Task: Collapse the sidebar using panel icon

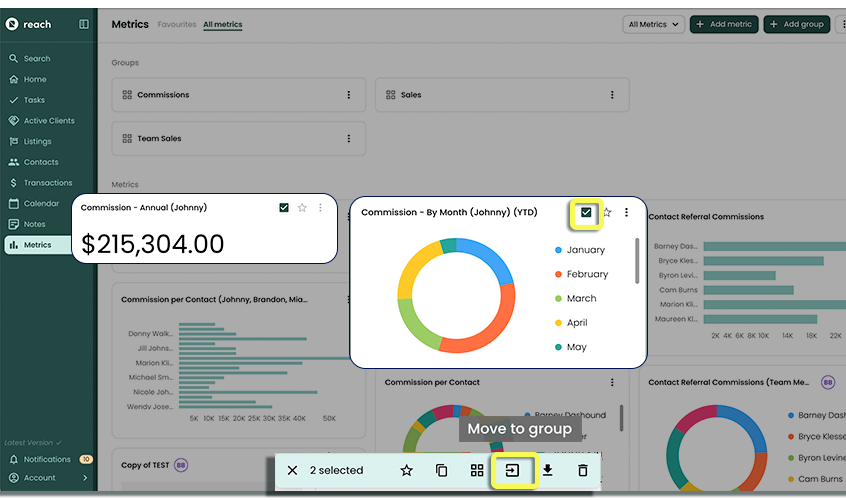Action: [x=83, y=24]
